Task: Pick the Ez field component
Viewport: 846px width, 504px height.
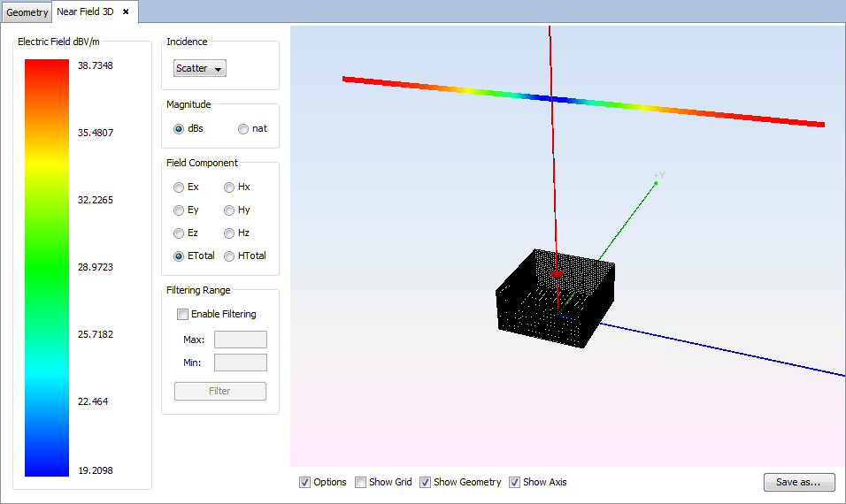Action: (180, 233)
